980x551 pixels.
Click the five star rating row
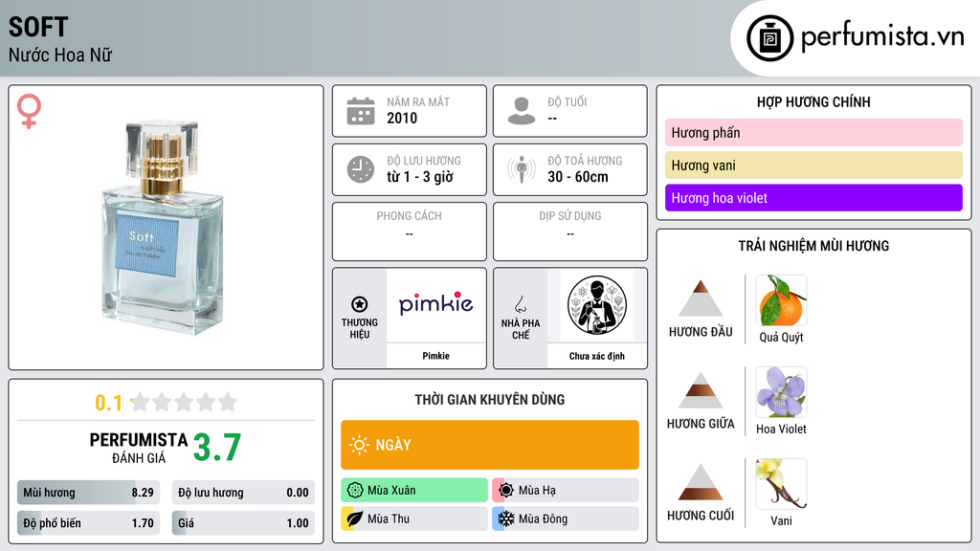(x=184, y=402)
